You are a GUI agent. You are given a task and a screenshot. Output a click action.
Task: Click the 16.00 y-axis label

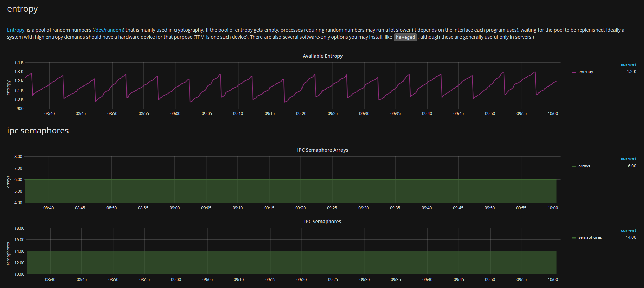(x=19, y=240)
